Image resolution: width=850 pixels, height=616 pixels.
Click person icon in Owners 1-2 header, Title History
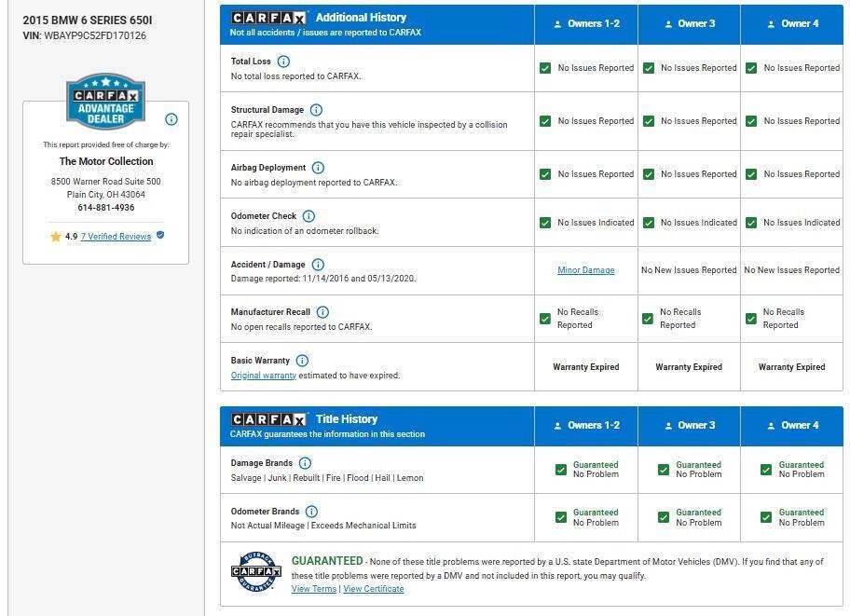tap(557, 426)
